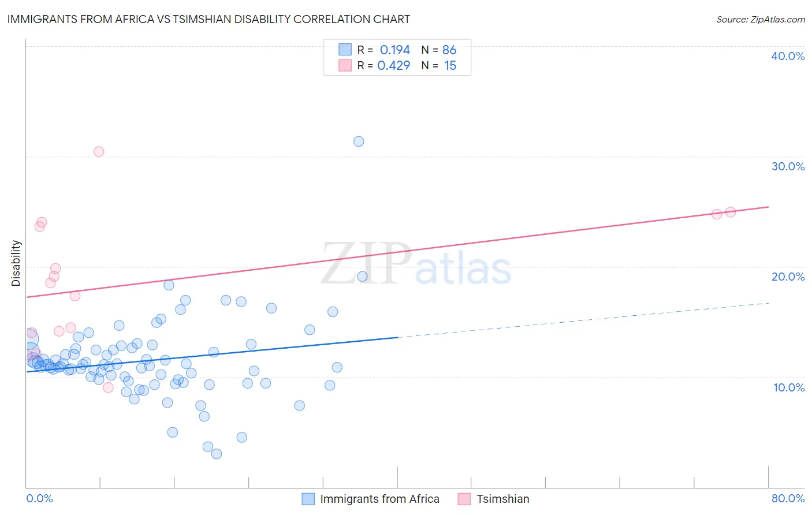Click the blue square beside Immigrants from Africa
The width and height of the screenshot is (812, 515).
click(308, 499)
